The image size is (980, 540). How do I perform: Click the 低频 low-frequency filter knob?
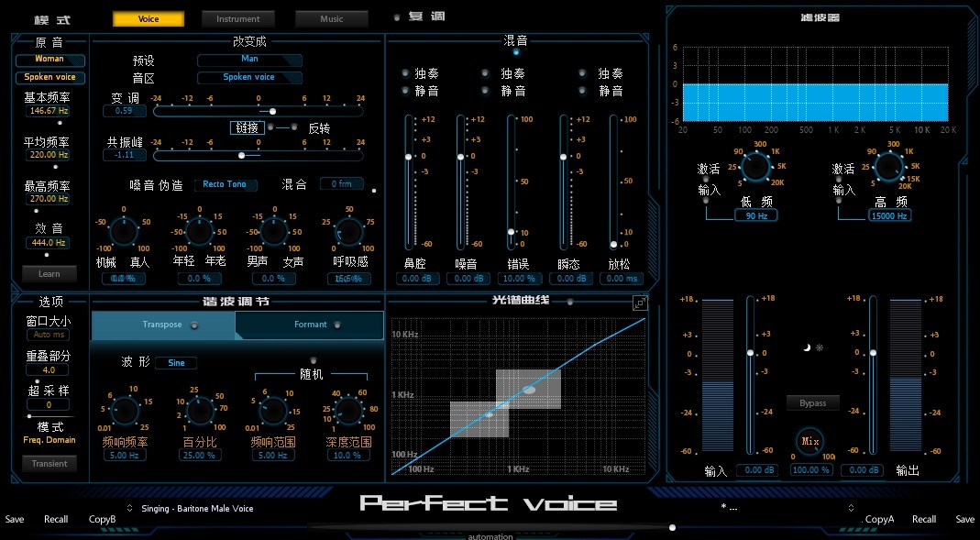coord(755,167)
